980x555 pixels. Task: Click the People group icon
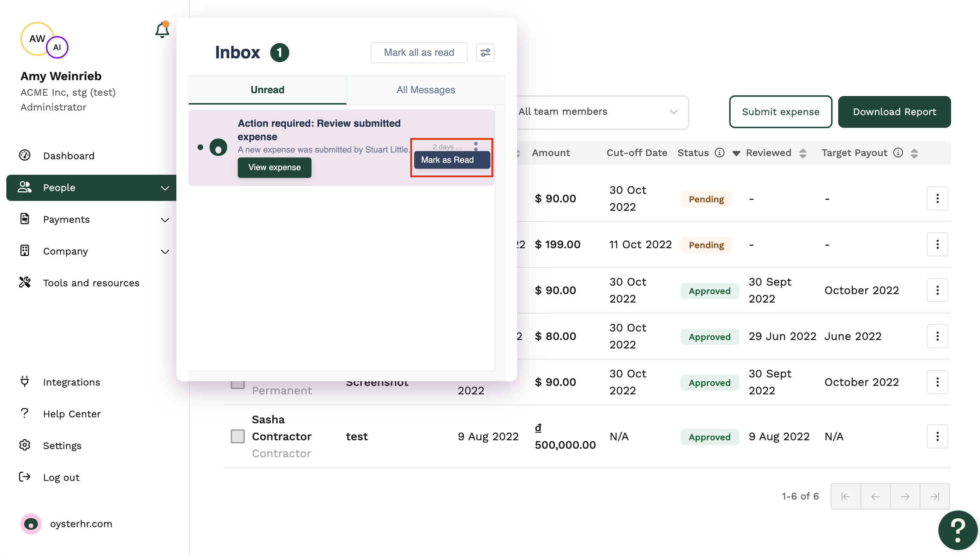(x=25, y=187)
